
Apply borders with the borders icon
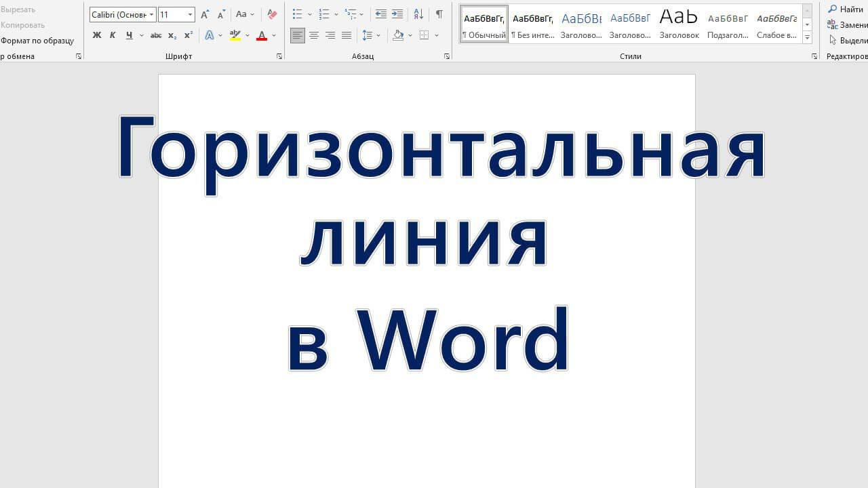425,35
